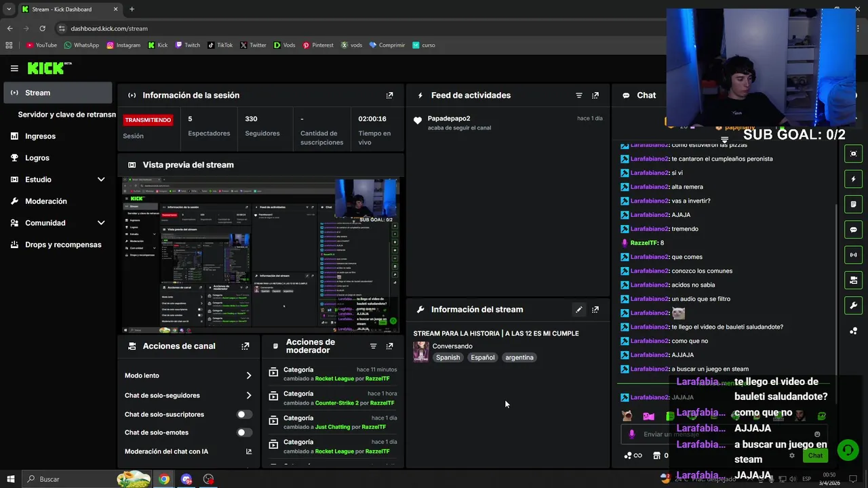This screenshot has width=868, height=488.
Task: Open the green headset support bubble
Action: click(x=847, y=450)
